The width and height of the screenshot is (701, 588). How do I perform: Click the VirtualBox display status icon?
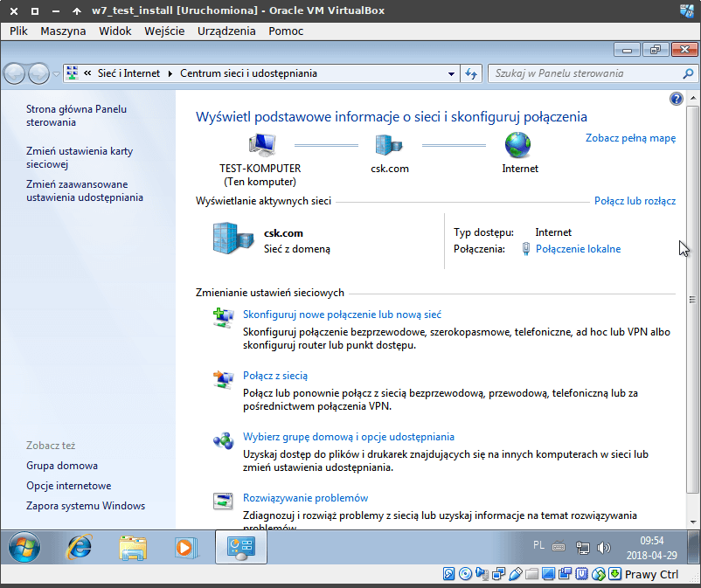click(x=548, y=574)
